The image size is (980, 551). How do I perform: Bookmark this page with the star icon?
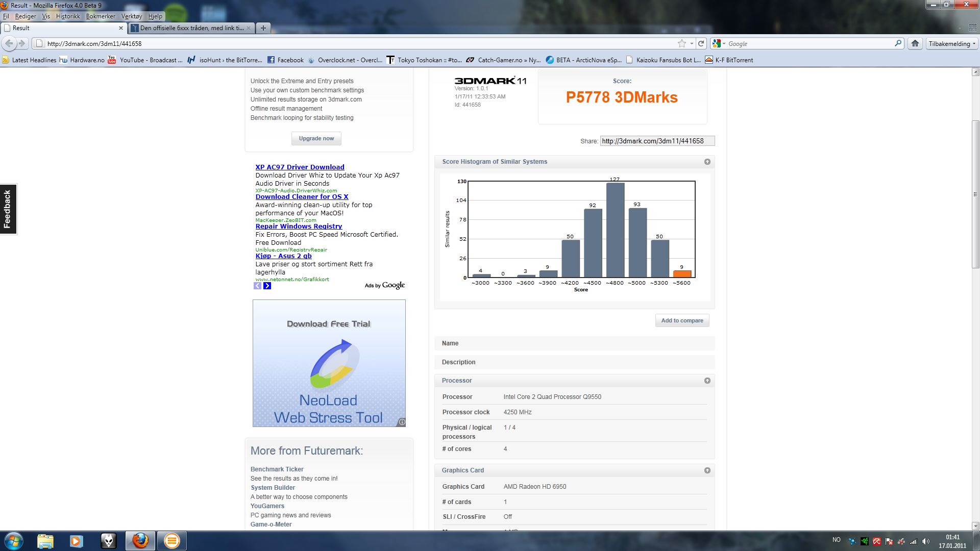682,43
